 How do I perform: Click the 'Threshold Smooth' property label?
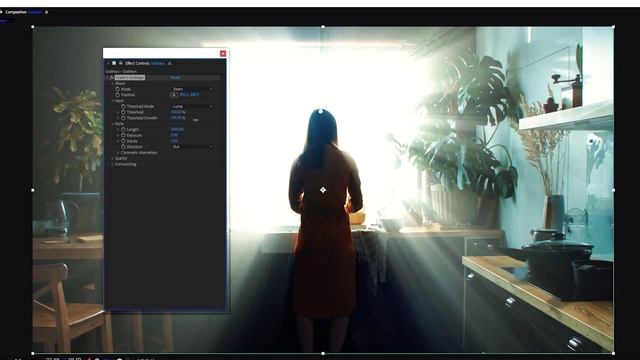[x=142, y=118]
